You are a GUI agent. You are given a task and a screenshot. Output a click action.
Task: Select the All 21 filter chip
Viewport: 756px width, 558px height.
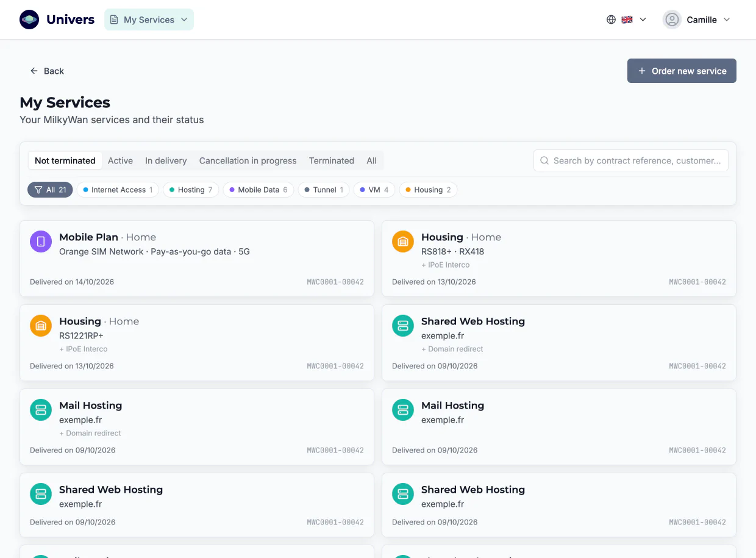pos(50,190)
